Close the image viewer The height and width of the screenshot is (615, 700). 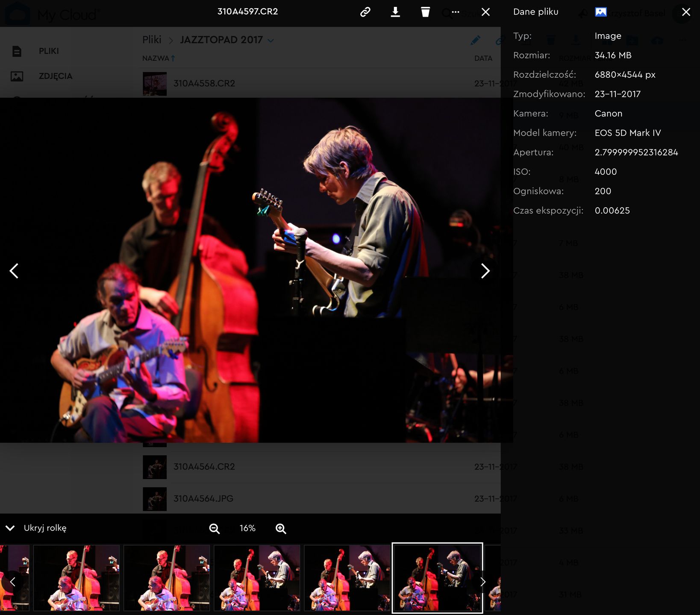click(x=485, y=12)
